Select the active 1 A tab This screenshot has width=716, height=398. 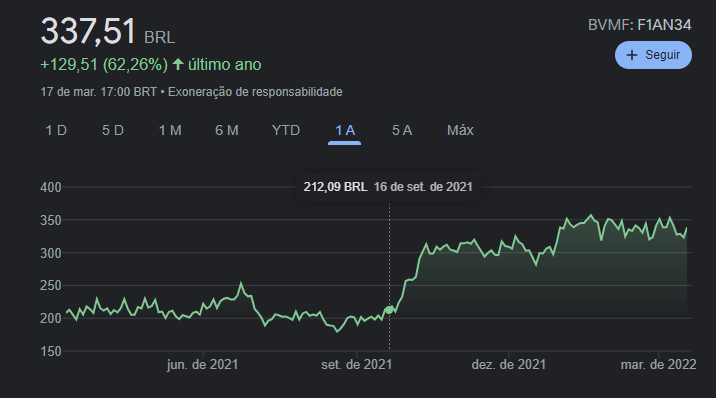click(345, 131)
